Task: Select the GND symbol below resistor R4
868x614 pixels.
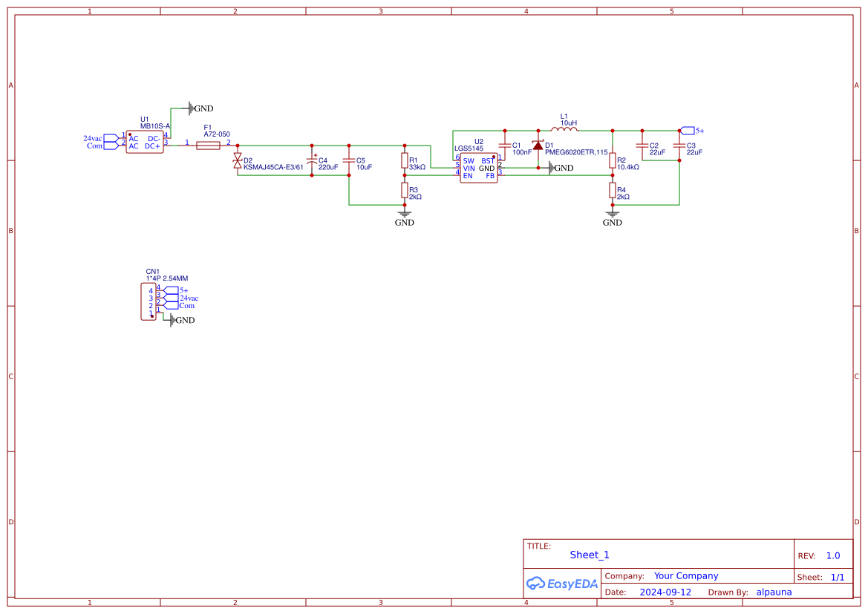Action: (612, 214)
